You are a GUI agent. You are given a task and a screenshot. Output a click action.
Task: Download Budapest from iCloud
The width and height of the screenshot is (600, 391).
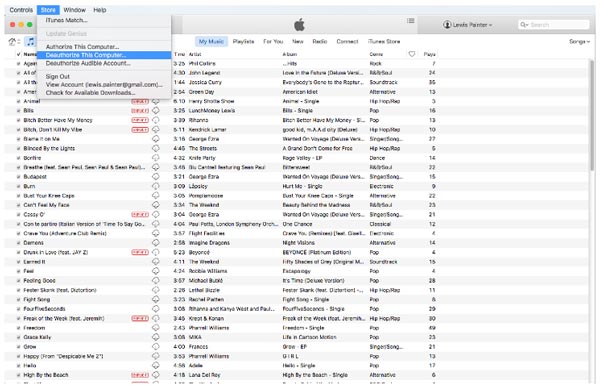(156, 177)
